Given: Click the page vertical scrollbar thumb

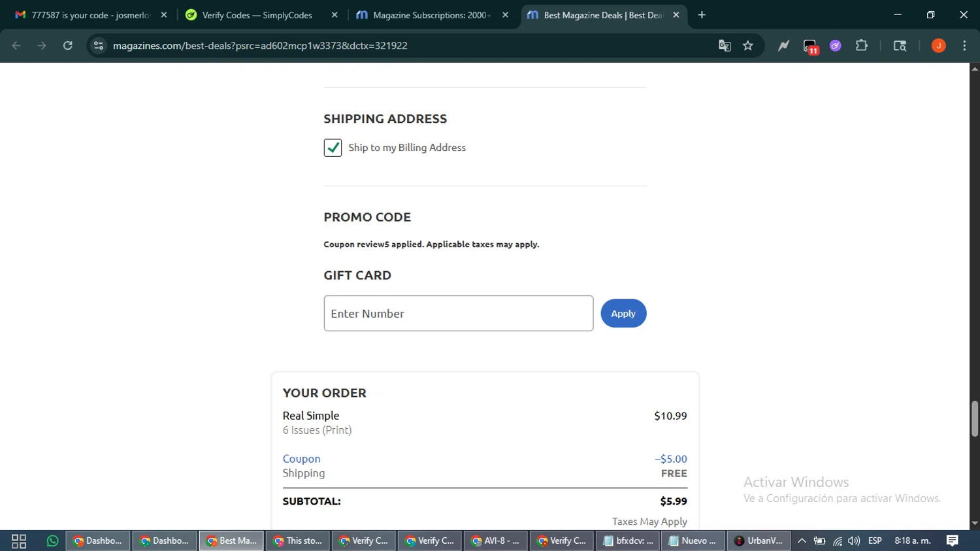Looking at the screenshot, I should click(975, 419).
